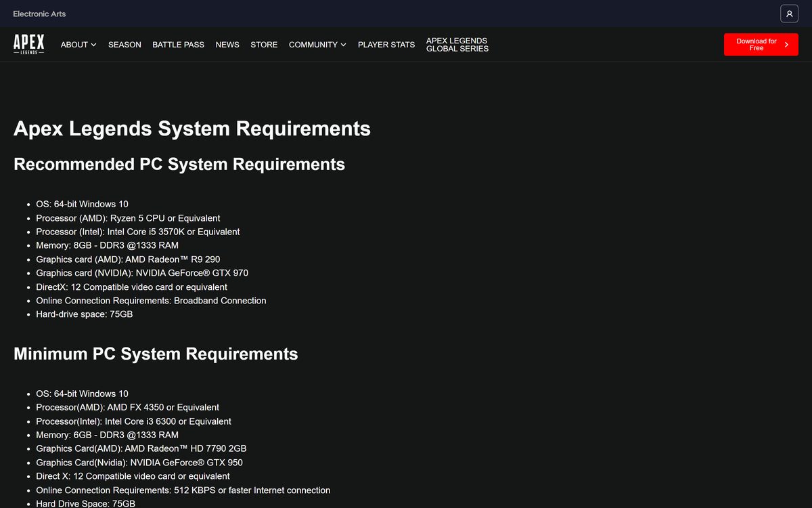
Task: Click the Recommended PC System Requirements heading
Action: point(179,164)
